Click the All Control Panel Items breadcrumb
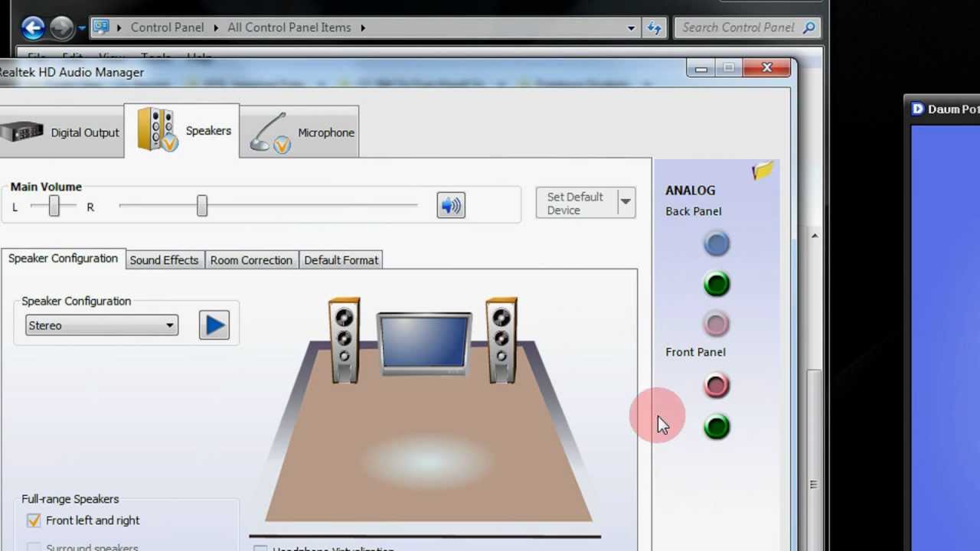 pyautogui.click(x=289, y=28)
